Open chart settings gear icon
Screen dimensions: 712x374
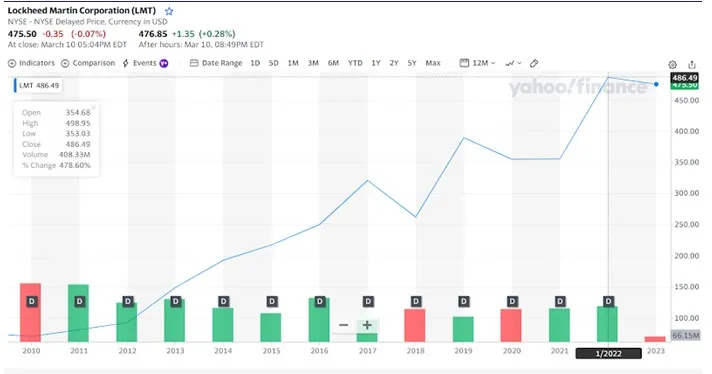[x=672, y=64]
